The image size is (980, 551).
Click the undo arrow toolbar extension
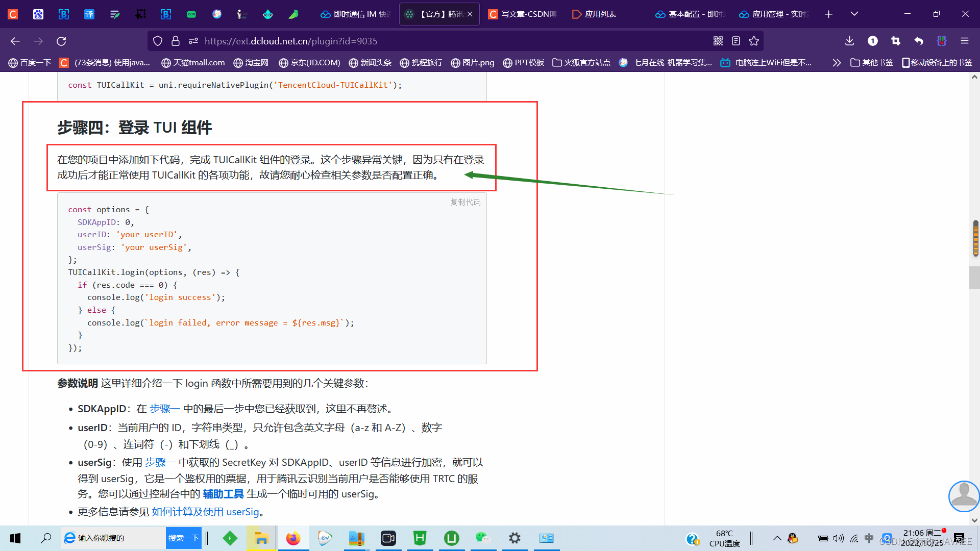tap(919, 41)
